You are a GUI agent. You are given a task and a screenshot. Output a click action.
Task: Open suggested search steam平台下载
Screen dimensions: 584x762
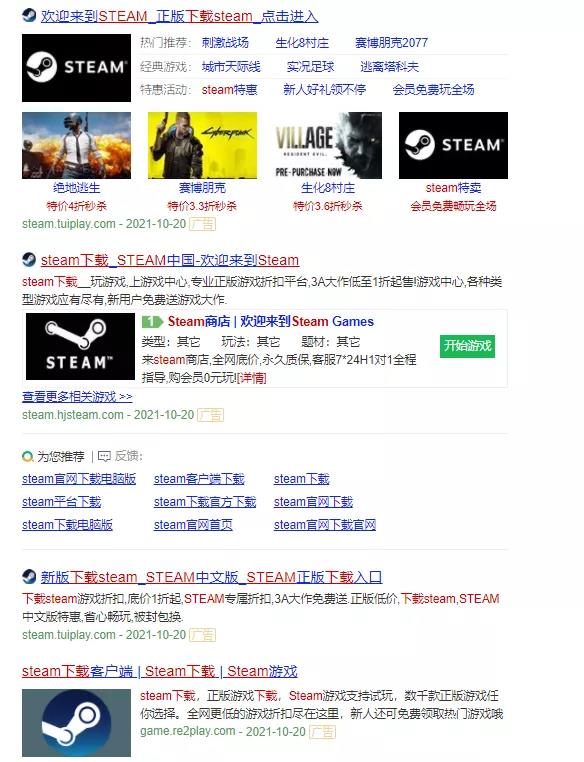(62, 502)
